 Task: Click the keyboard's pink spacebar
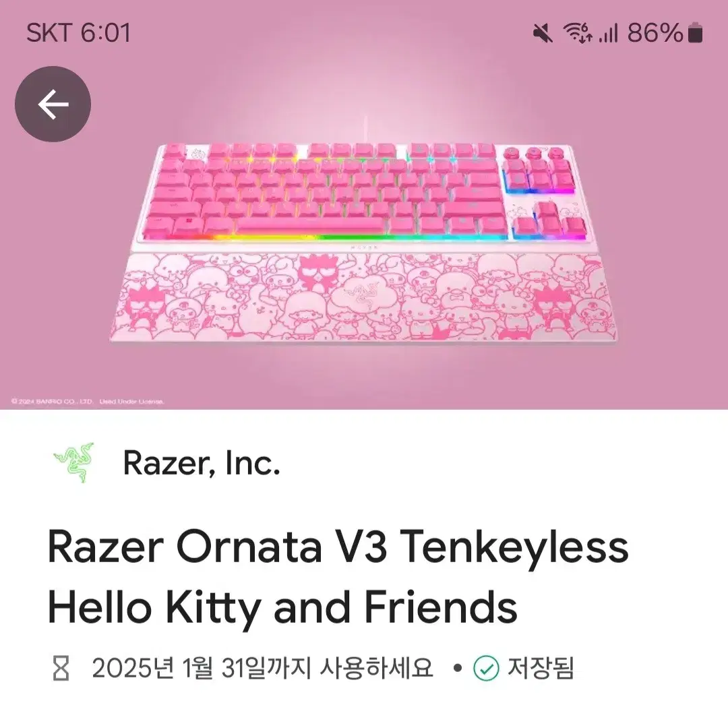click(310, 226)
